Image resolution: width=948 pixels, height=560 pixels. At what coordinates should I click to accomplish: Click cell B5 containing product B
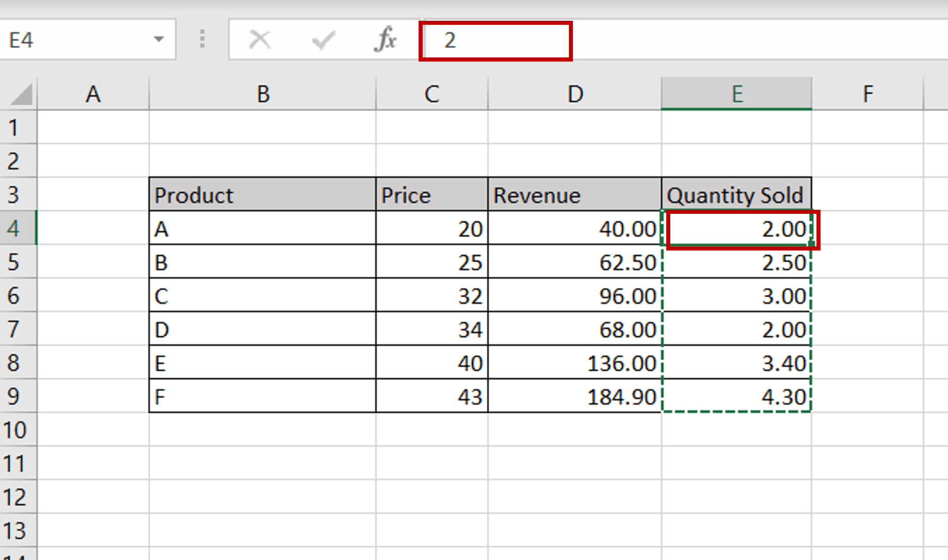pyautogui.click(x=262, y=262)
